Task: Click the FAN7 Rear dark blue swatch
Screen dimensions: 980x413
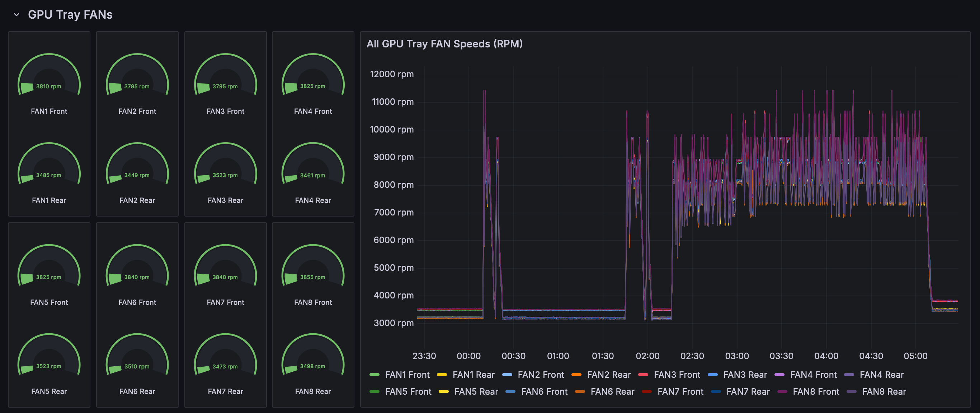Action: tap(716, 392)
